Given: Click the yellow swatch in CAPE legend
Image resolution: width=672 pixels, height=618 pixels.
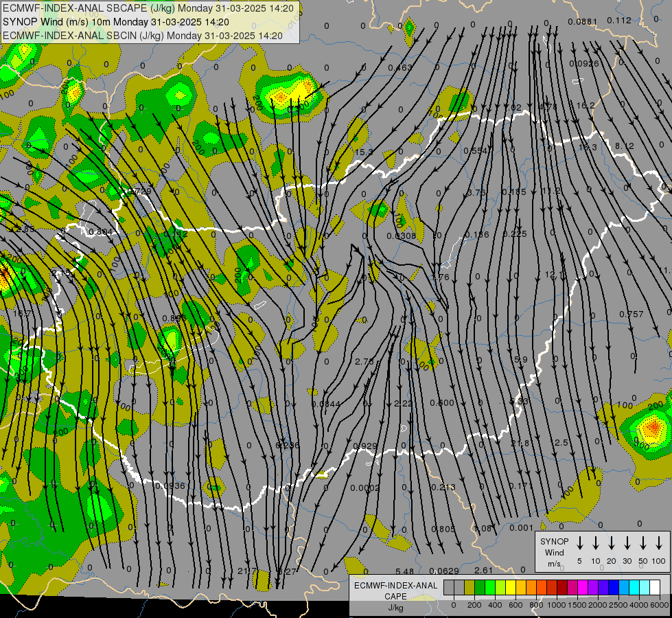Looking at the screenshot, I should (511, 588).
